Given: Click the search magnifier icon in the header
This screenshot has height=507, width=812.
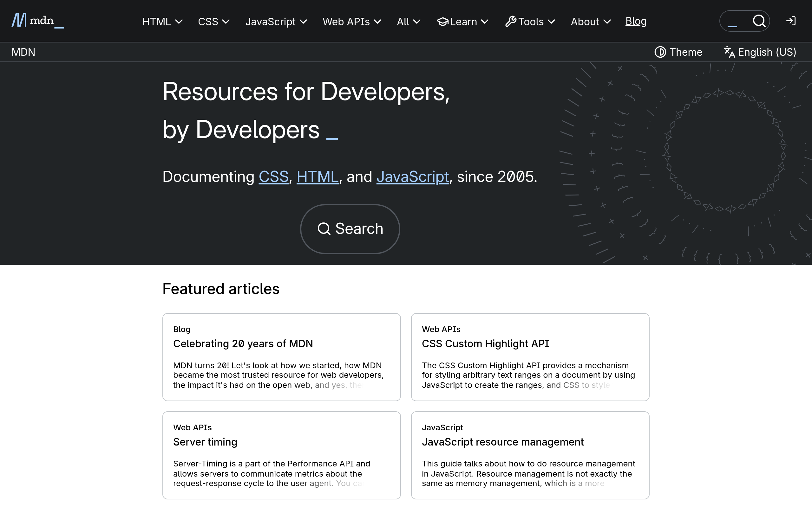Looking at the screenshot, I should (x=760, y=21).
